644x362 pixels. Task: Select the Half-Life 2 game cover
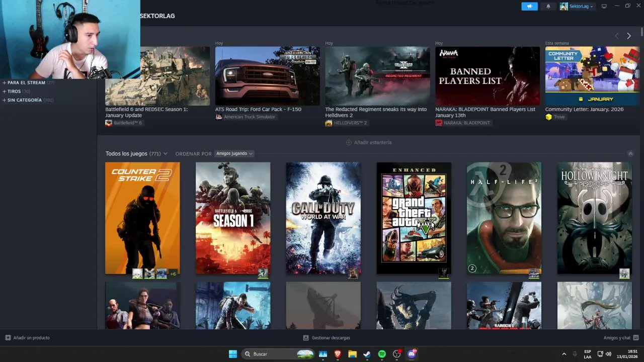[504, 218]
